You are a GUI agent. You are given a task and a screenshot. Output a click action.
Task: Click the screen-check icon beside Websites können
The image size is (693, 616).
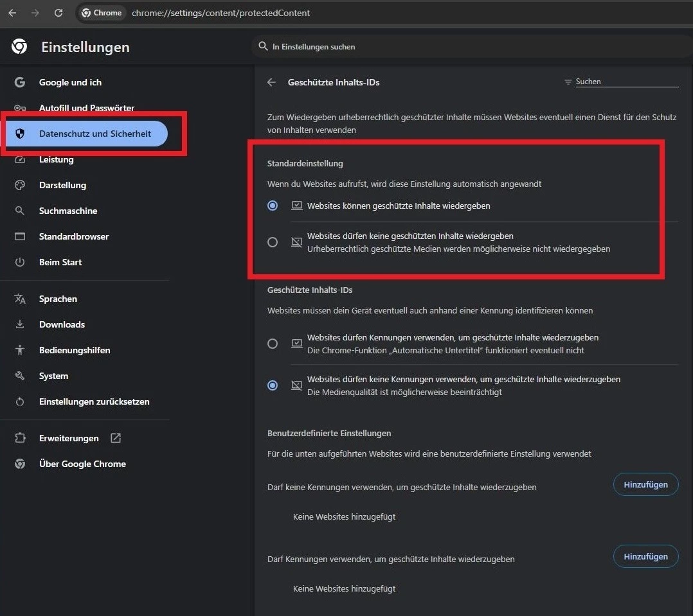click(x=296, y=206)
